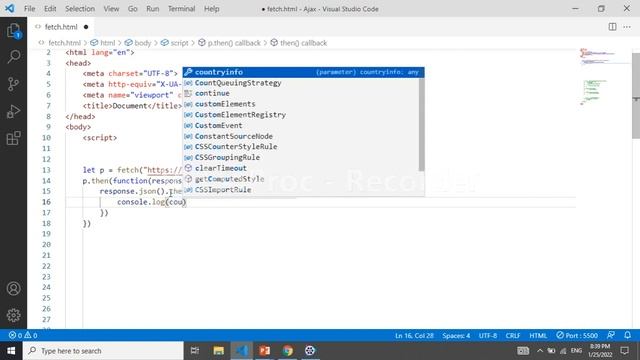Click fetch.html in the breadcrumb
This screenshot has width=640, height=360.
tap(64, 43)
